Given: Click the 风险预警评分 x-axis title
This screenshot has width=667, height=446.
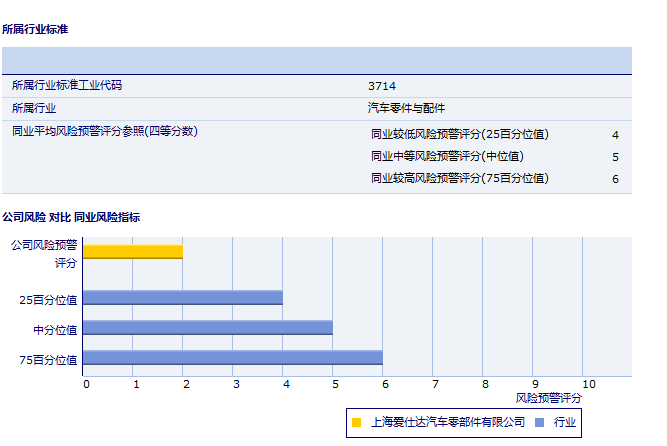Looking at the screenshot, I should coord(548,398).
